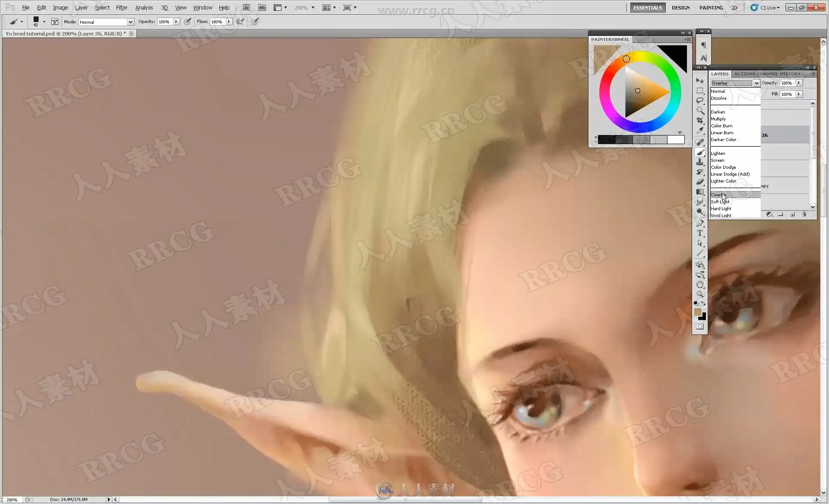
Task: Select the Pen tool
Action: 700,223
